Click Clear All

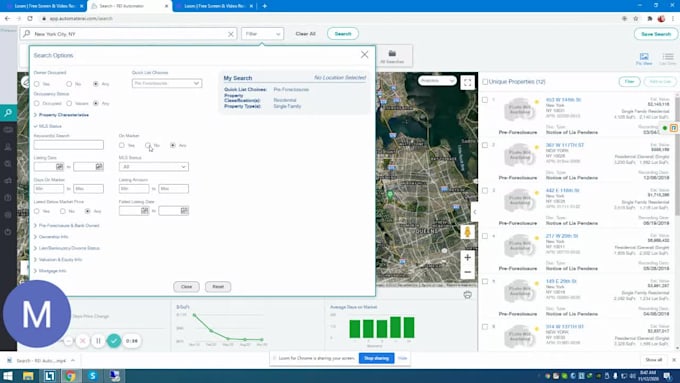click(x=305, y=34)
